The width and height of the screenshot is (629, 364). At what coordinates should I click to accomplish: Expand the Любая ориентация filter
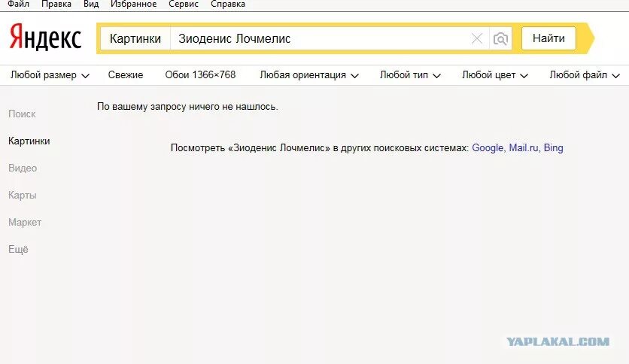click(x=309, y=75)
